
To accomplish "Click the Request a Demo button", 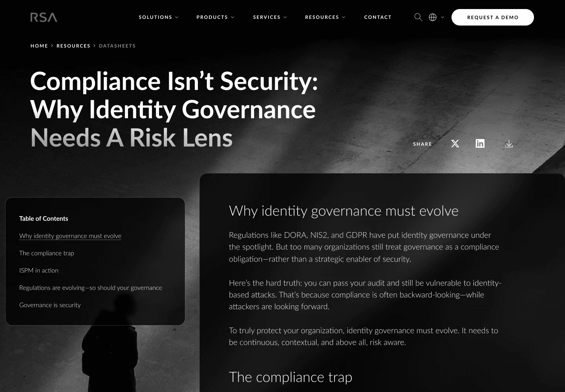I will (x=493, y=17).
